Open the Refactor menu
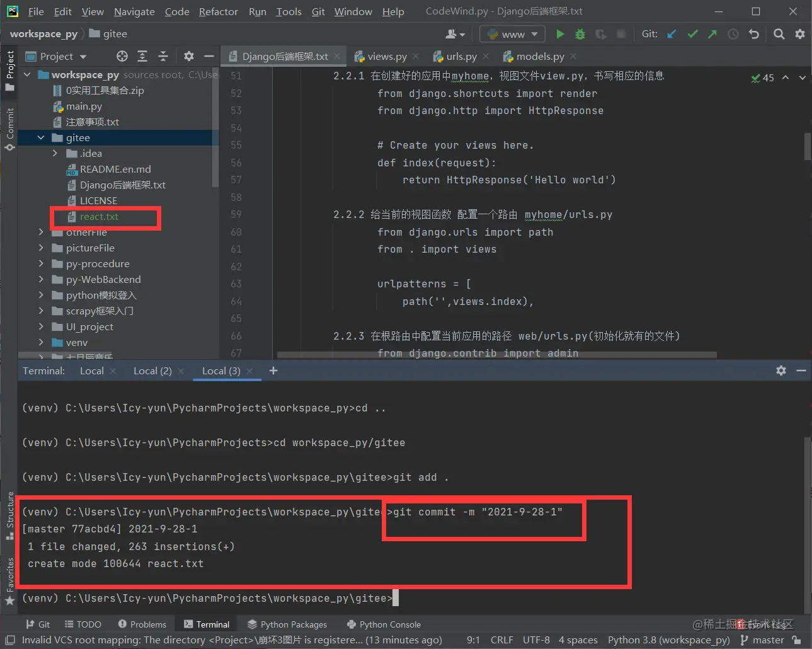 [218, 11]
